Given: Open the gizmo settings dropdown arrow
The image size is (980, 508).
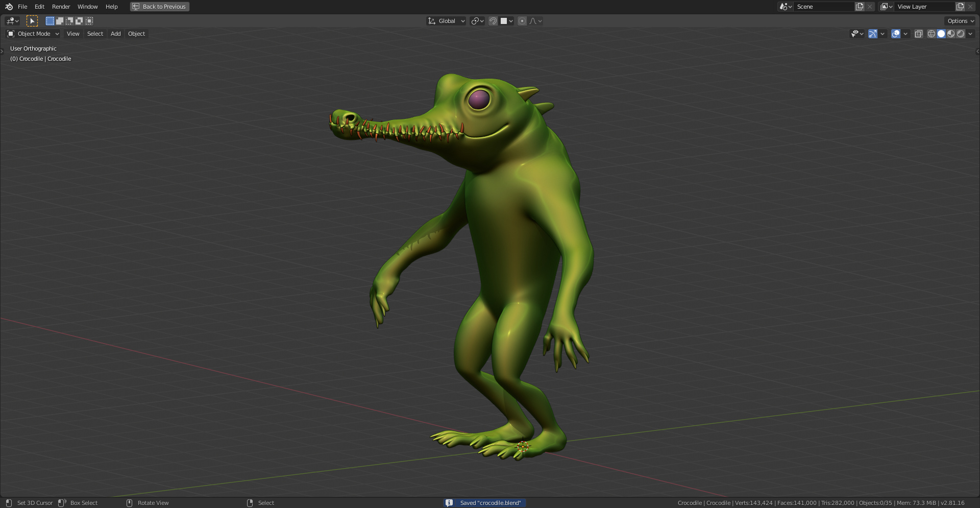Looking at the screenshot, I should 883,34.
